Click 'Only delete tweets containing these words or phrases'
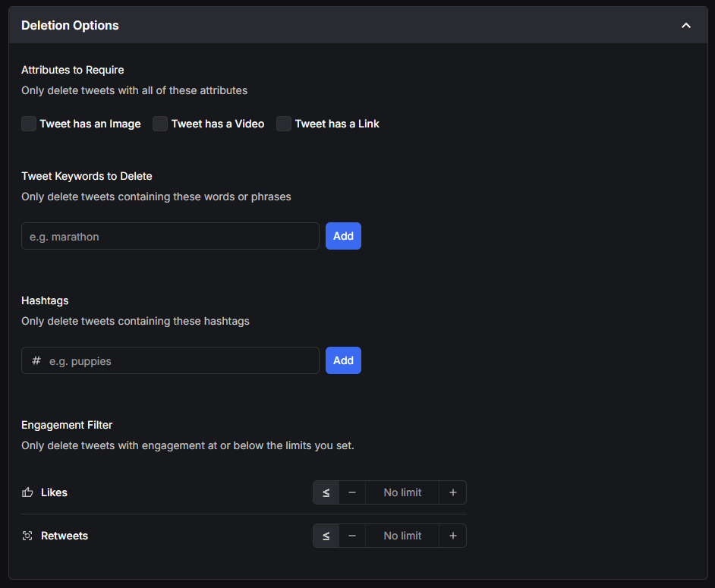Screen dimensions: 715x588 point(156,197)
